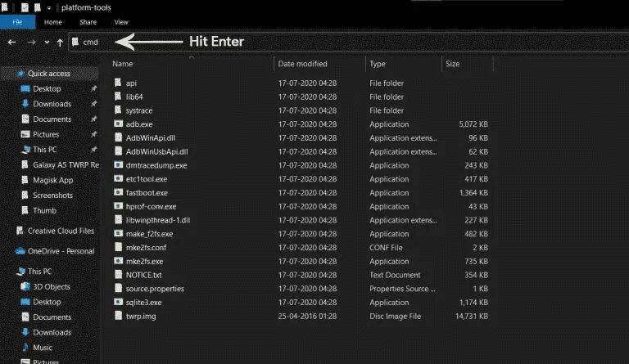Select the twrp.img disc image icon
The width and height of the screenshot is (629, 364).
point(118,316)
